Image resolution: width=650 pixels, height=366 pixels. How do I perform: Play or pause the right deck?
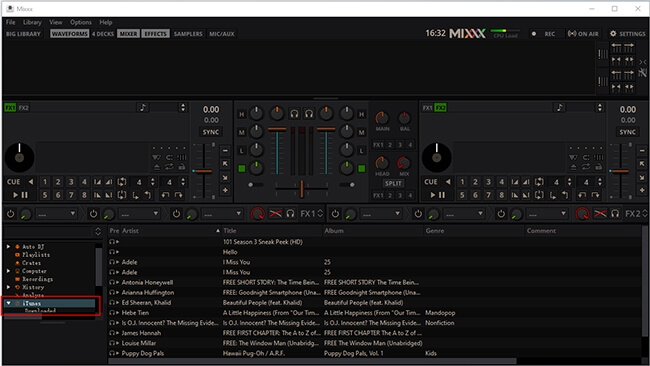[437, 195]
